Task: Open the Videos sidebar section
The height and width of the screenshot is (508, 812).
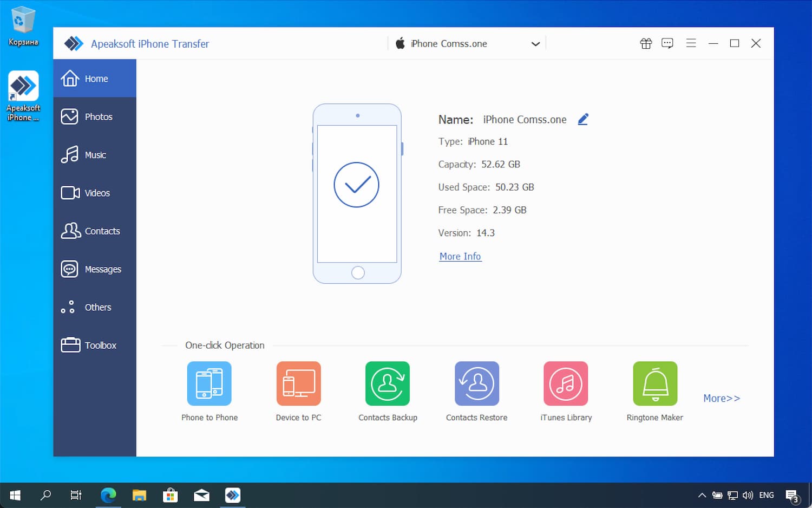Action: click(x=95, y=193)
